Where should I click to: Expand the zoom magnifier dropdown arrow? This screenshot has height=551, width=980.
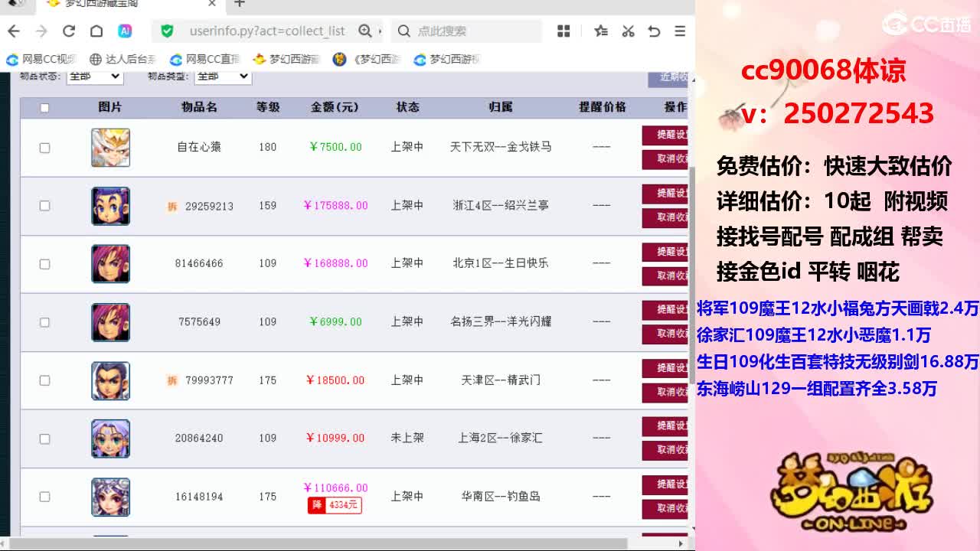(380, 31)
